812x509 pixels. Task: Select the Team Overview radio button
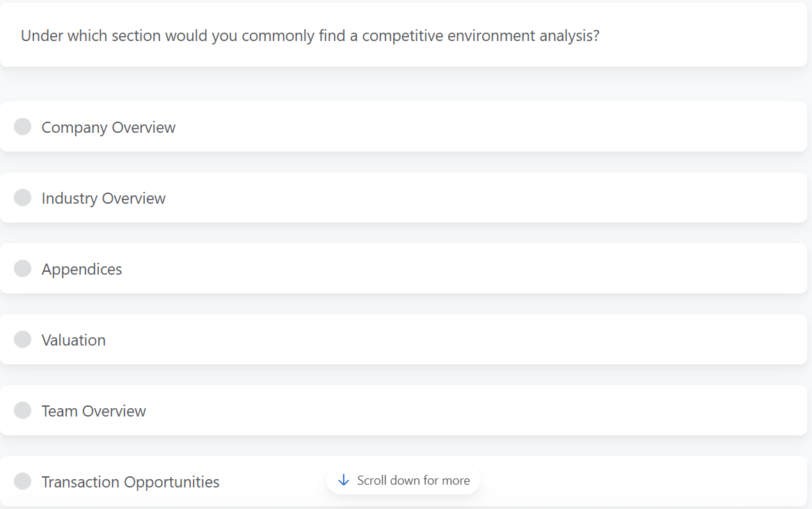point(22,410)
